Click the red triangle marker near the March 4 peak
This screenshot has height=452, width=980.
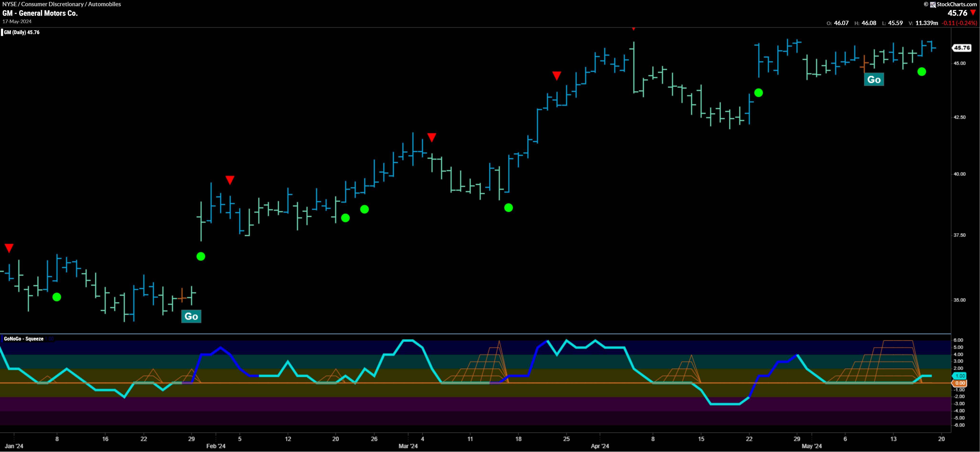tap(431, 137)
